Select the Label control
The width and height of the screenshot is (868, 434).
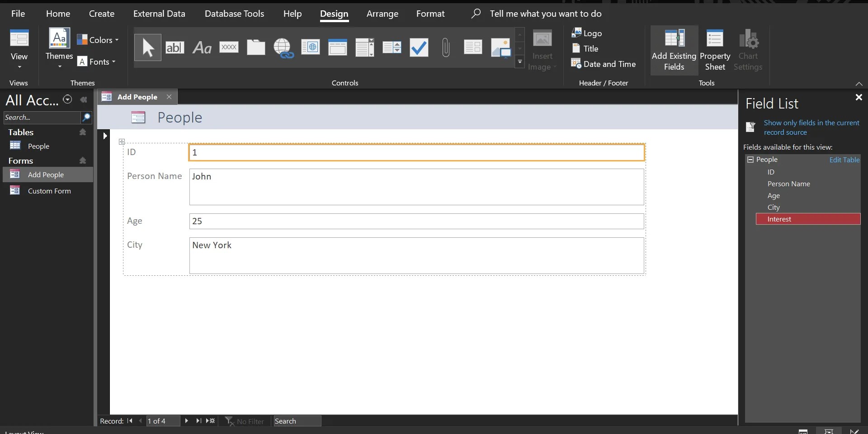[202, 47]
